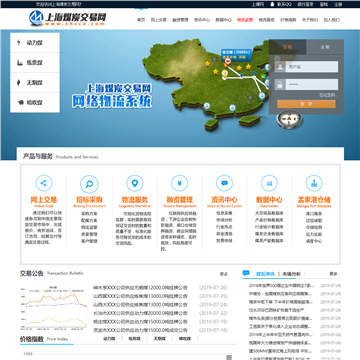Click the orange 登录 submit button
This screenshot has height=360, width=360.
[306, 104]
